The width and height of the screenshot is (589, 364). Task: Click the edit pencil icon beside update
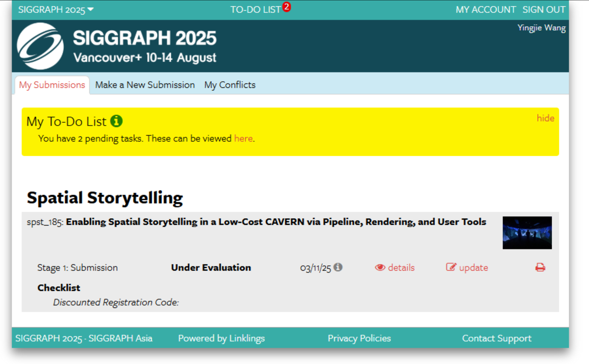(x=451, y=267)
